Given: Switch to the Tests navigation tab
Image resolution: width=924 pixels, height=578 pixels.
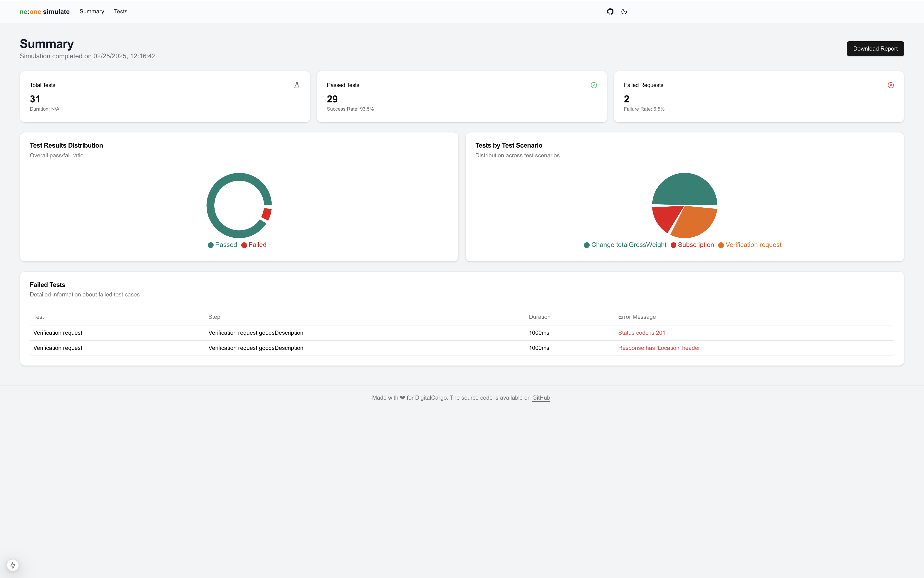Looking at the screenshot, I should click(x=120, y=12).
